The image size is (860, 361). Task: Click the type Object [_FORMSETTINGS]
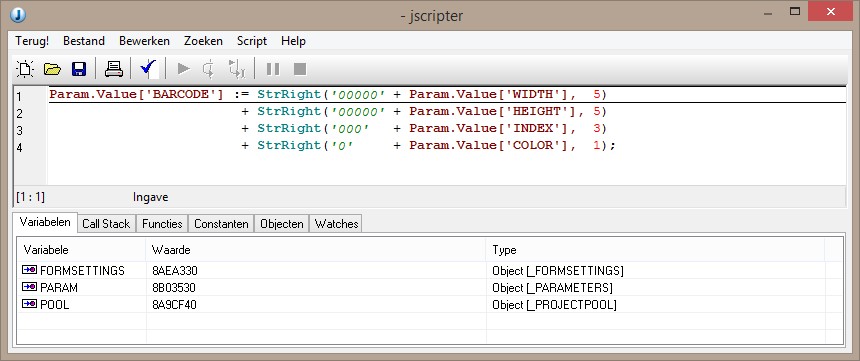pyautogui.click(x=558, y=270)
